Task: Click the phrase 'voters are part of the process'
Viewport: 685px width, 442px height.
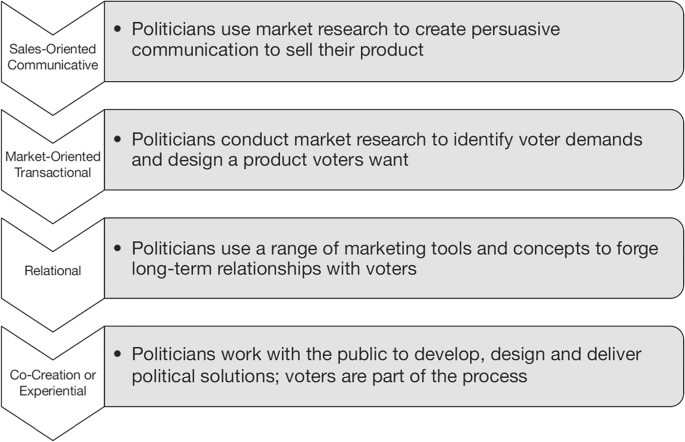Action: click(406, 376)
